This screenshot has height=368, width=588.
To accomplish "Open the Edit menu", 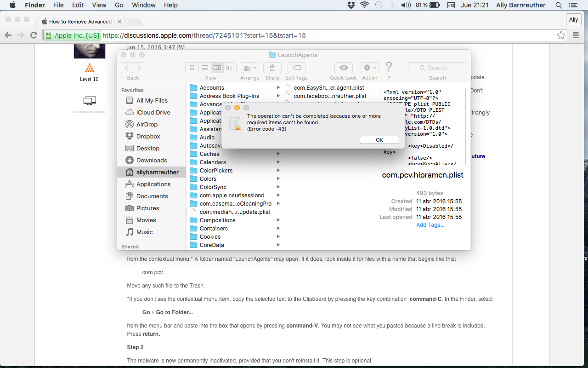I will 78,5.
